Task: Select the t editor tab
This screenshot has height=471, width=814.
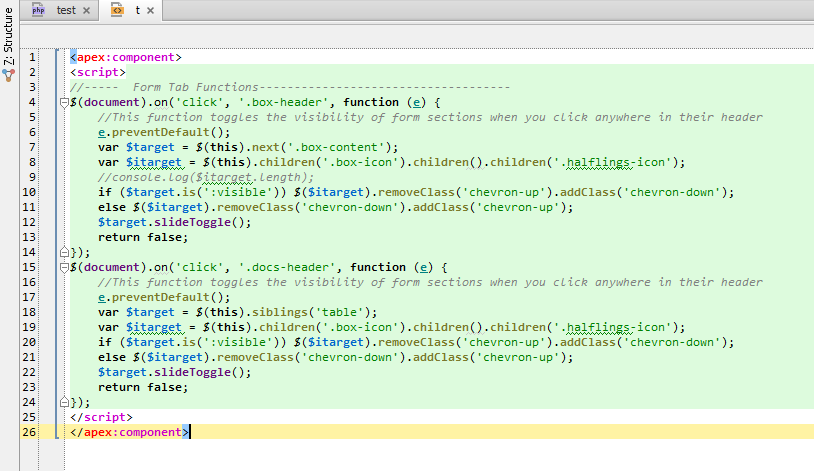Action: (x=131, y=10)
